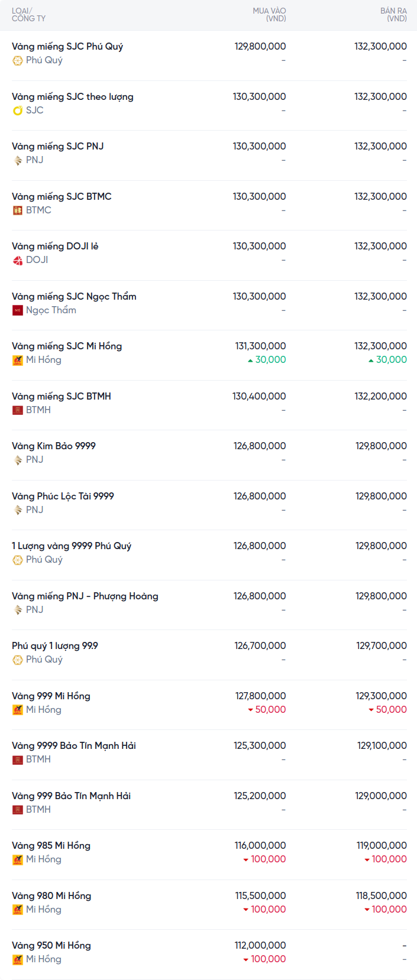Click Phú Quý logo under Vàng miếng SJC Phú Quý
The image size is (417, 980).
(18, 60)
